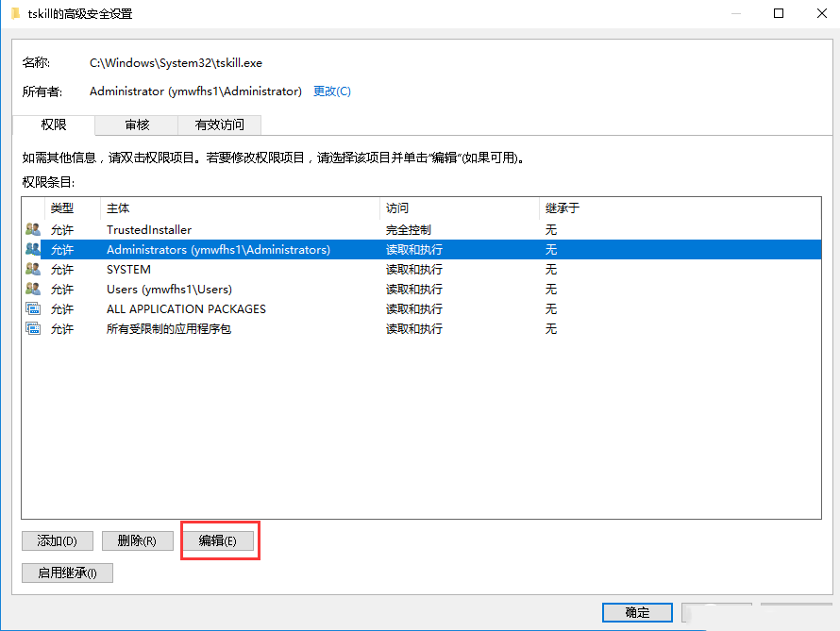Screen dimensions: 840x631
Task: Click the 完全控制 access cell
Action: [x=409, y=229]
